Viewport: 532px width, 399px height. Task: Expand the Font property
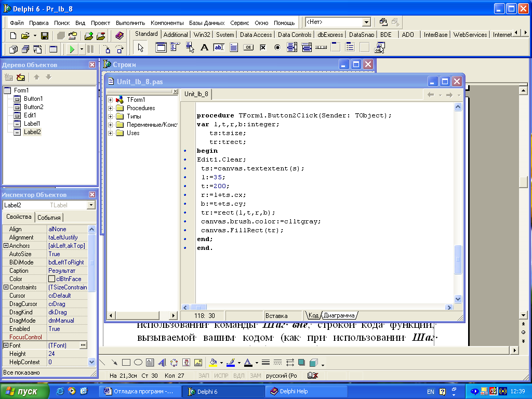pos(6,345)
